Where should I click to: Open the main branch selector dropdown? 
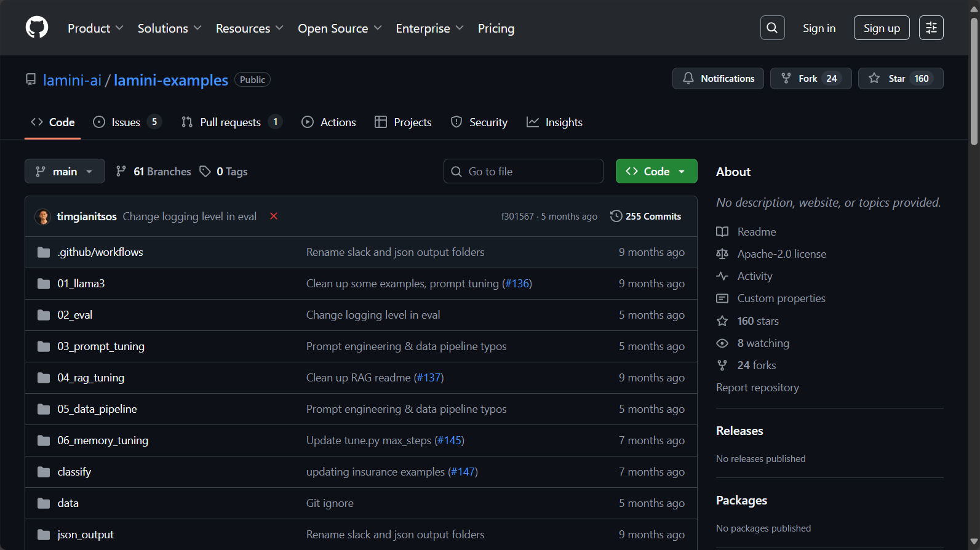coord(65,171)
